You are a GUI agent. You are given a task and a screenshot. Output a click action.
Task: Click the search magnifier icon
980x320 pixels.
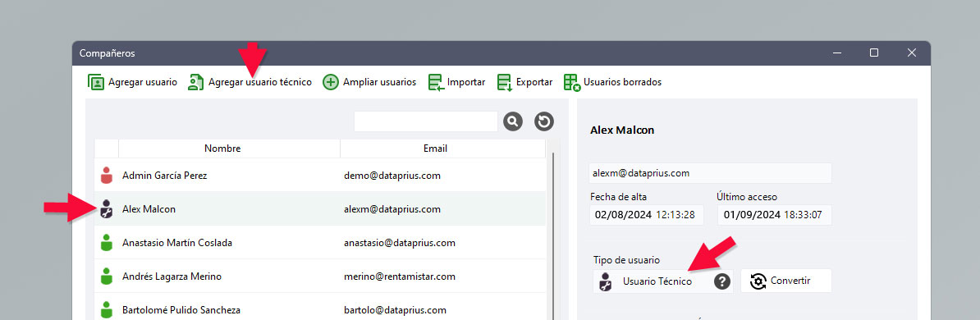(512, 121)
